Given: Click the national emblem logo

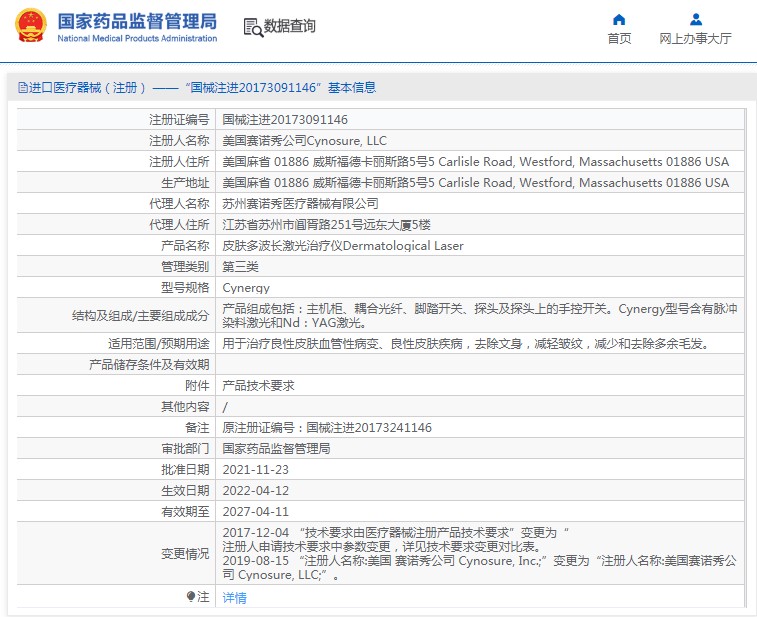Looking at the screenshot, I should tap(31, 25).
